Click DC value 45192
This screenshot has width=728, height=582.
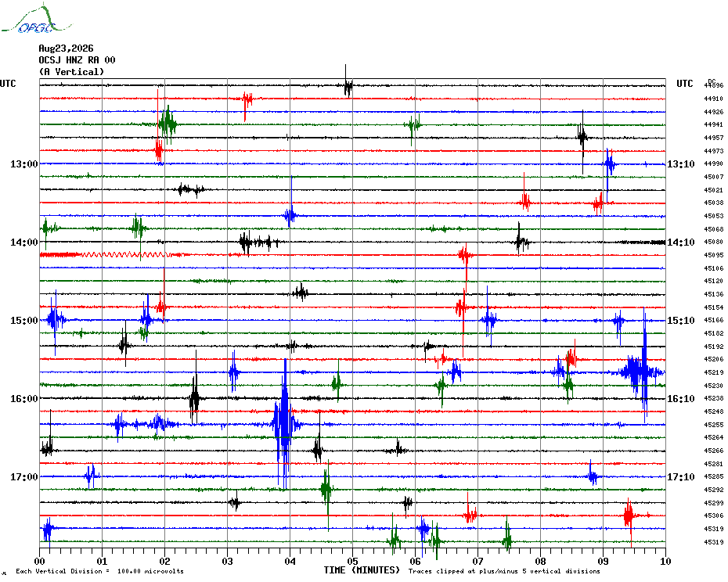tap(714, 347)
